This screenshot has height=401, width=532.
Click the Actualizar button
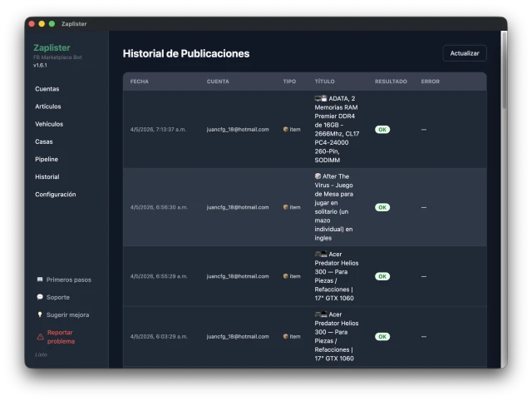pyautogui.click(x=465, y=53)
